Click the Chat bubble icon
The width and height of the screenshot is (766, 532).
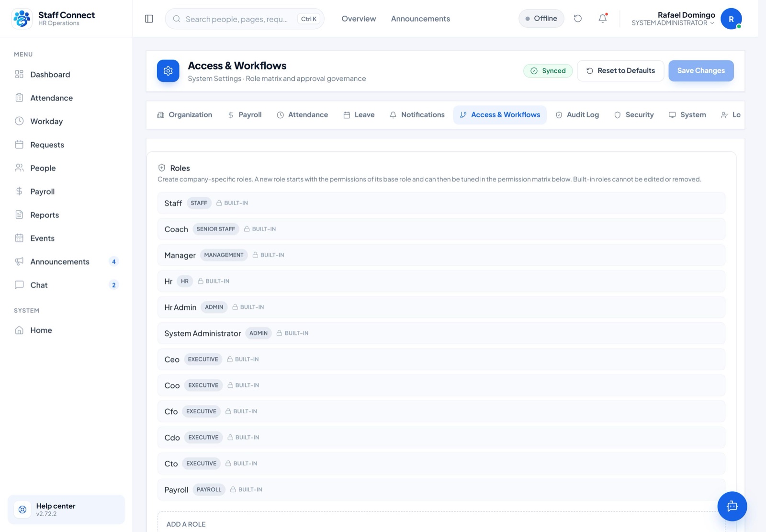19,285
